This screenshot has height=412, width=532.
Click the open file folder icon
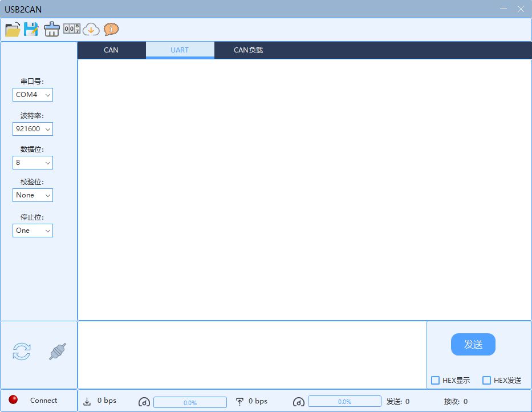13,29
